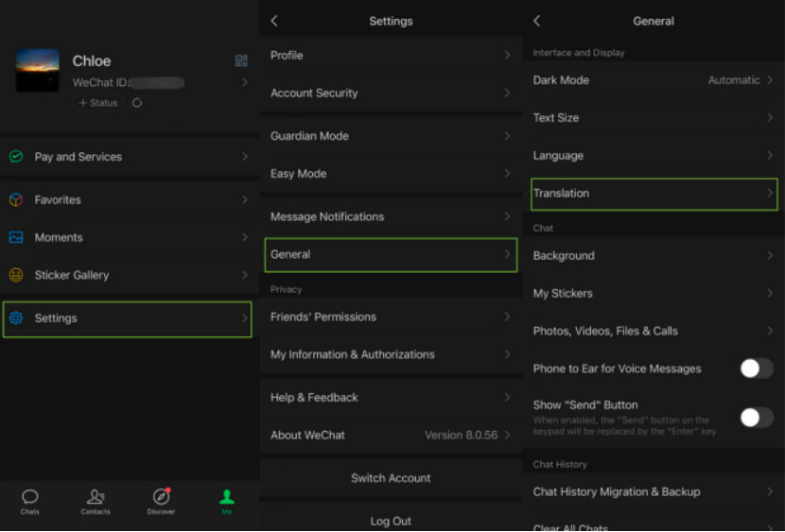
Task: Click the Switch Account button
Action: click(391, 478)
